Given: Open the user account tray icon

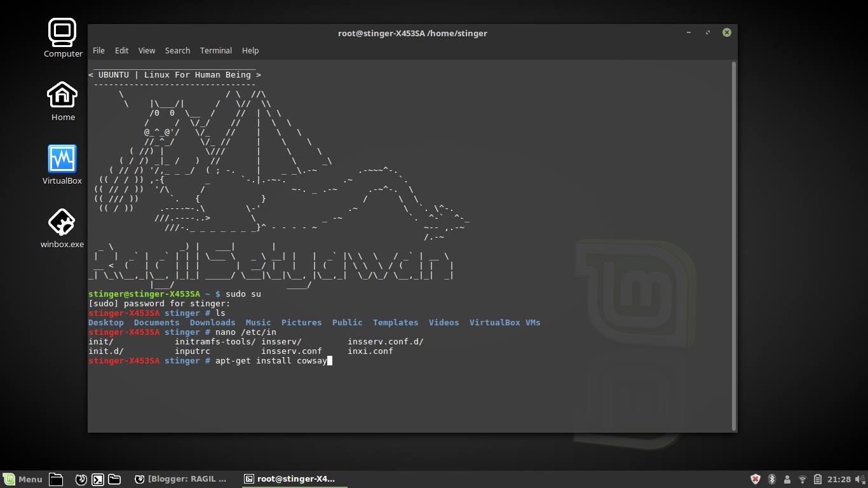Looking at the screenshot, I should (x=787, y=478).
